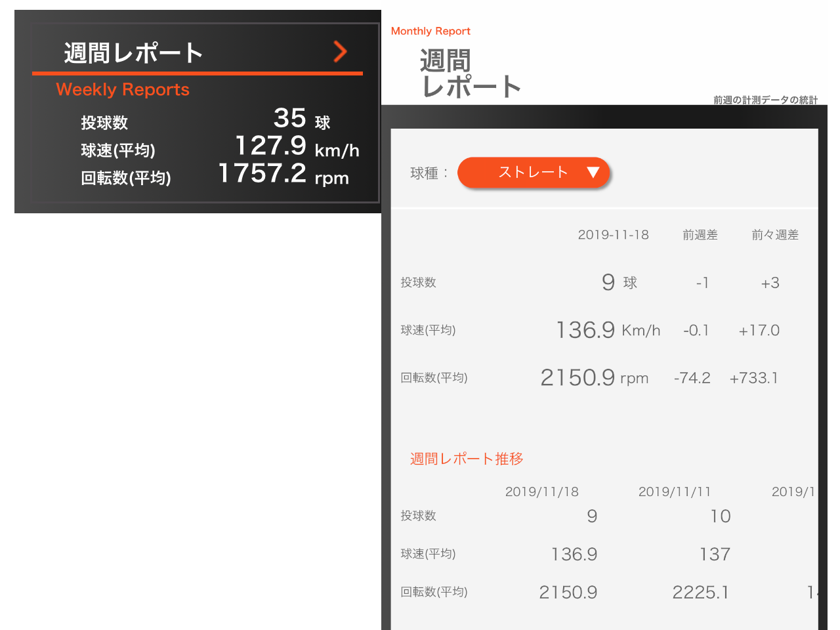Click the 前々週差 column header
Screen dimensions: 840x630
[x=774, y=235]
